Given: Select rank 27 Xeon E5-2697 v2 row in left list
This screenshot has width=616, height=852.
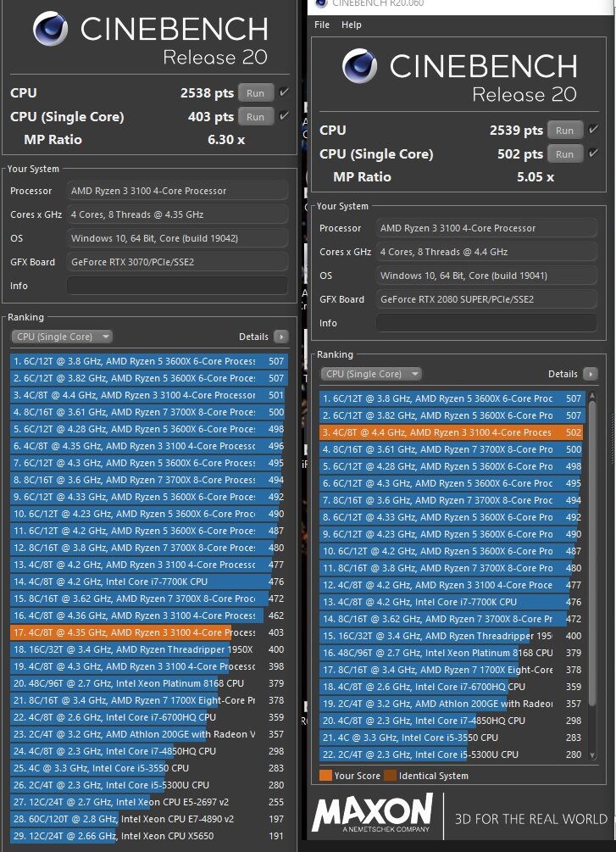Looking at the screenshot, I should click(148, 802).
